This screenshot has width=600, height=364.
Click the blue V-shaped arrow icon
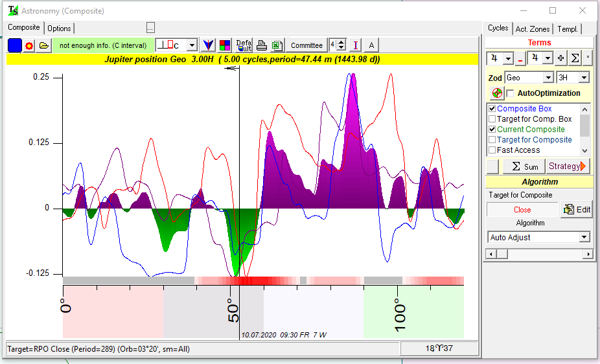tap(208, 45)
